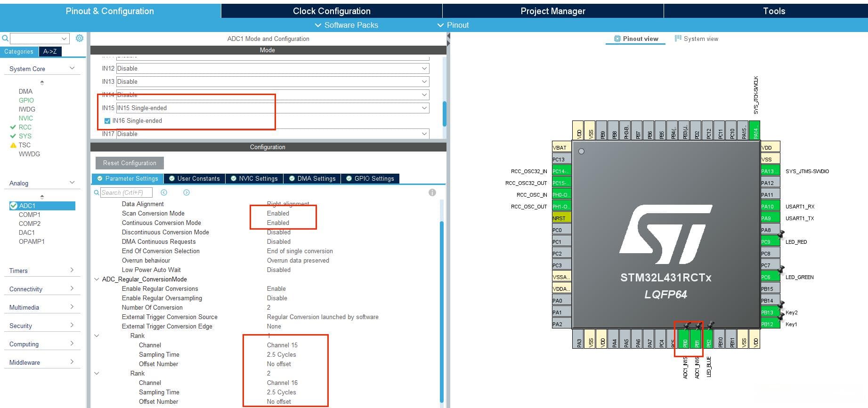Viewport: 868px width, 408px height.
Task: Collapse the System Core category
Action: (x=72, y=68)
